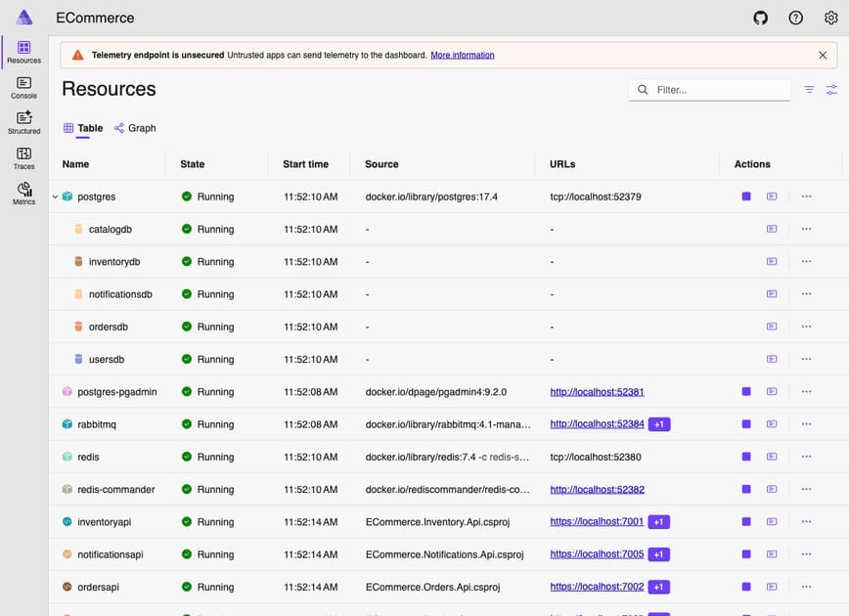This screenshot has width=849, height=616.
Task: Select the redis-commander resource name
Action: pos(115,489)
